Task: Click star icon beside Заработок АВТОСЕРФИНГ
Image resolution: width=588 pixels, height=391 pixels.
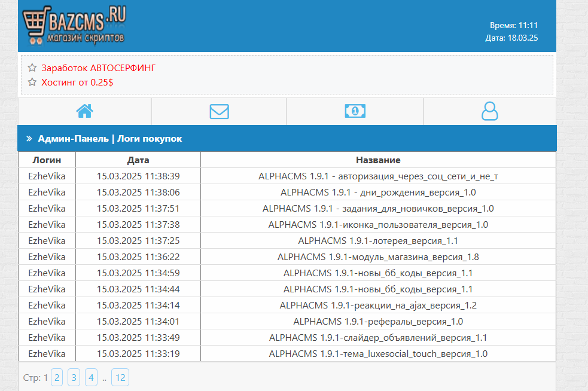Action: point(32,68)
